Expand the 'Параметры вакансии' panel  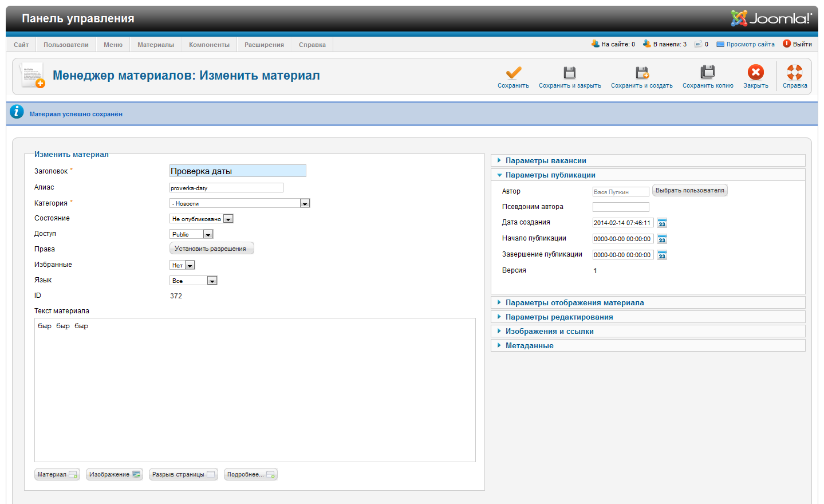pyautogui.click(x=546, y=161)
